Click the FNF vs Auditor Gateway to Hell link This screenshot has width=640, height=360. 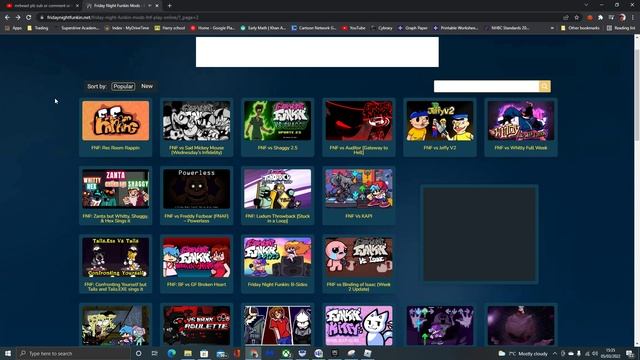click(359, 150)
